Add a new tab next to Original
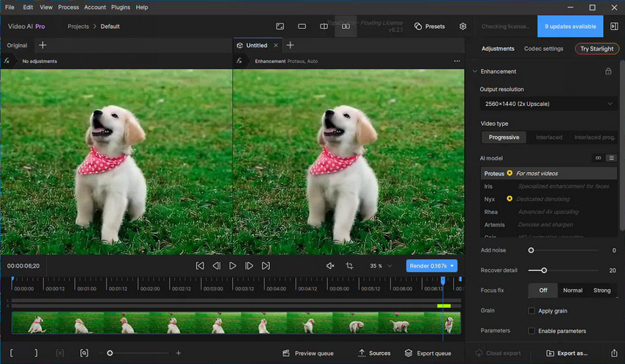 click(x=43, y=45)
